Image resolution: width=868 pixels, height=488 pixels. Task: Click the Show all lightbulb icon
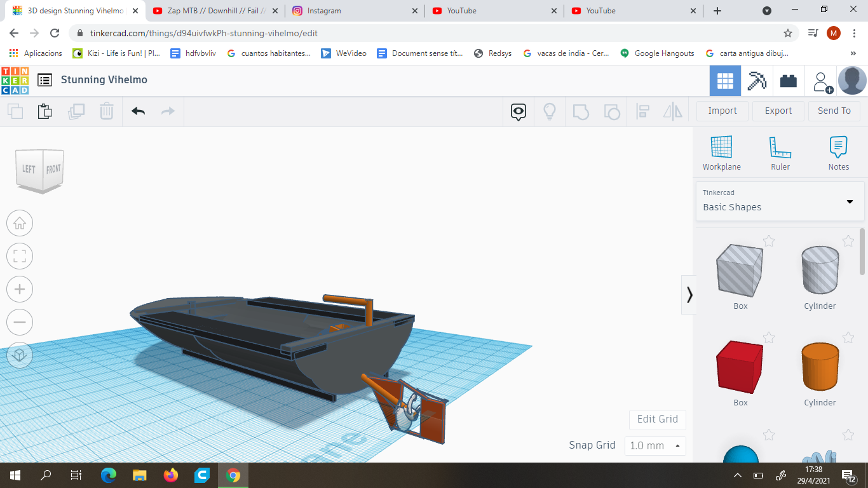(x=550, y=112)
